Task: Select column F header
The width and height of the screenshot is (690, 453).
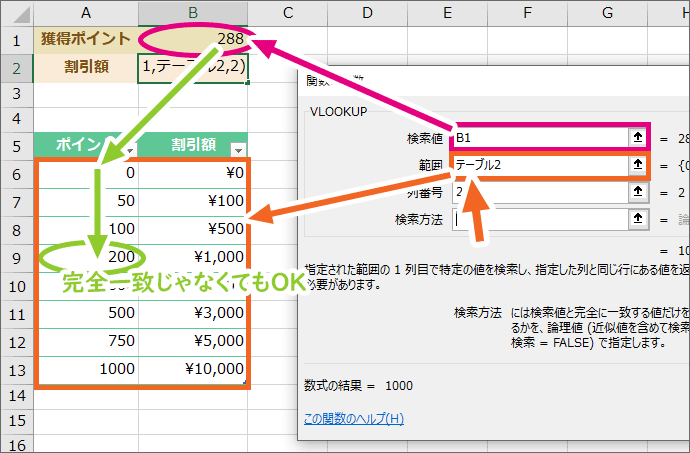Action: [528, 13]
